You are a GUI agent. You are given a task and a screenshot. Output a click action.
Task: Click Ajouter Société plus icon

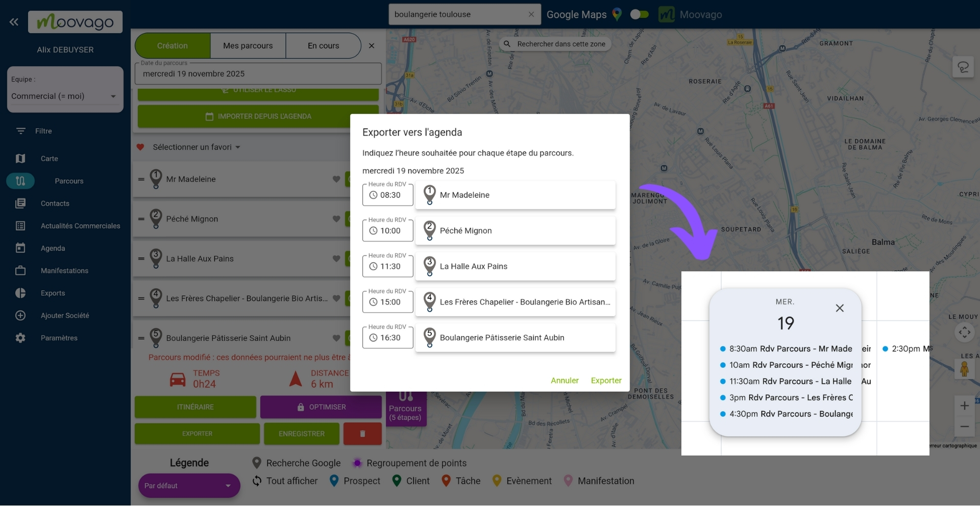(x=20, y=316)
